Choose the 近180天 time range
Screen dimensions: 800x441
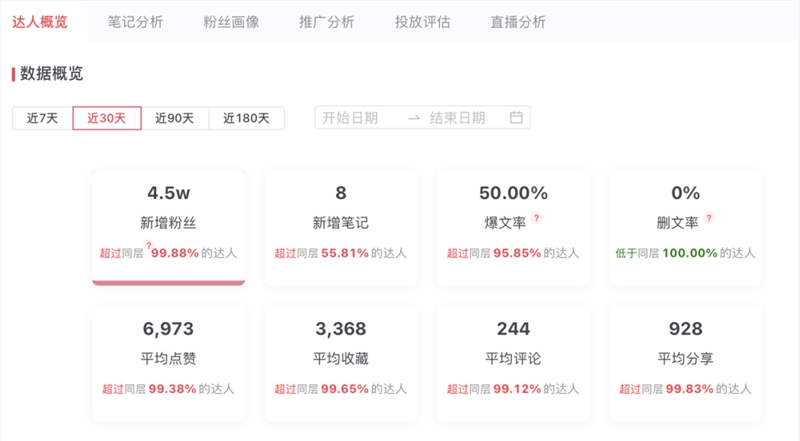click(x=246, y=118)
